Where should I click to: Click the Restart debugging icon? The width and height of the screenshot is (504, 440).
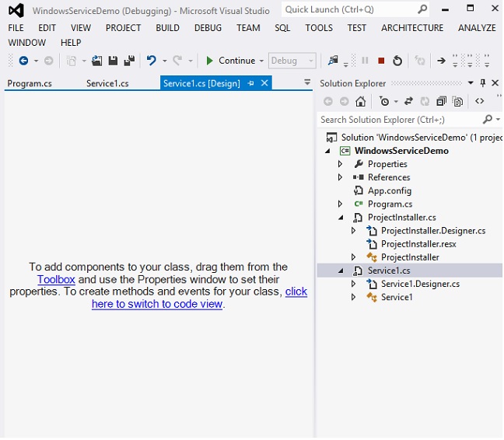click(x=397, y=61)
